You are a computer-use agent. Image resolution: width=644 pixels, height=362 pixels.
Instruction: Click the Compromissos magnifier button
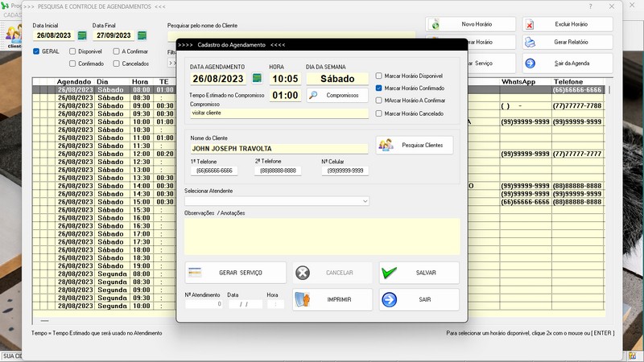pyautogui.click(x=337, y=95)
